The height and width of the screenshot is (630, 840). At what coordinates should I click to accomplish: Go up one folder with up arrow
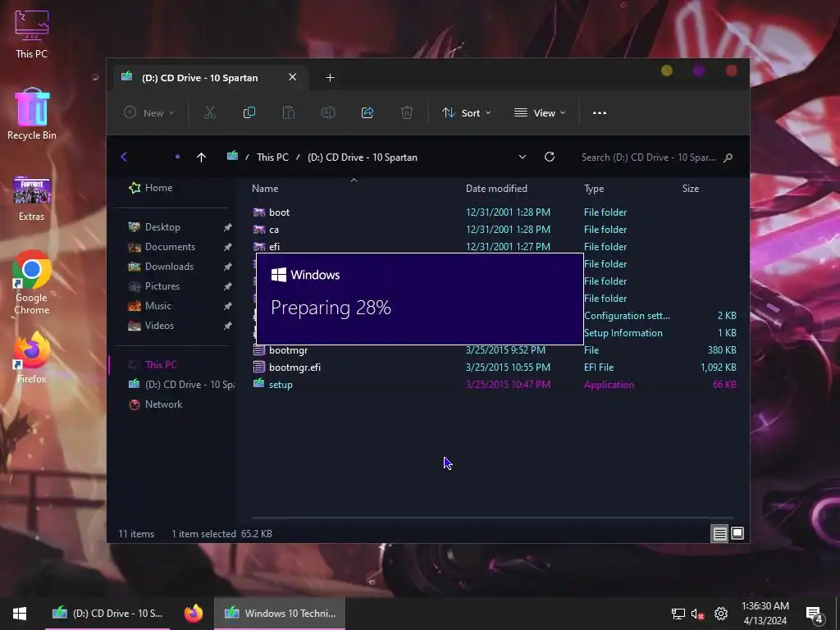[x=202, y=157]
